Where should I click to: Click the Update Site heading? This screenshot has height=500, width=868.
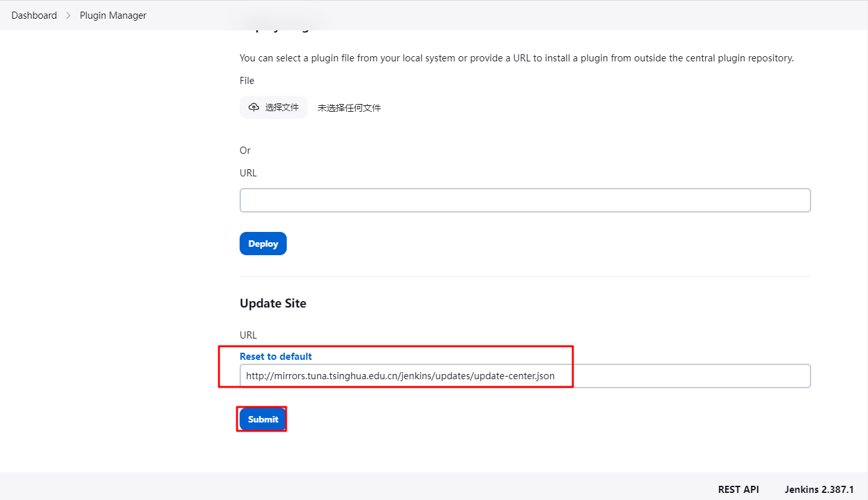(273, 304)
